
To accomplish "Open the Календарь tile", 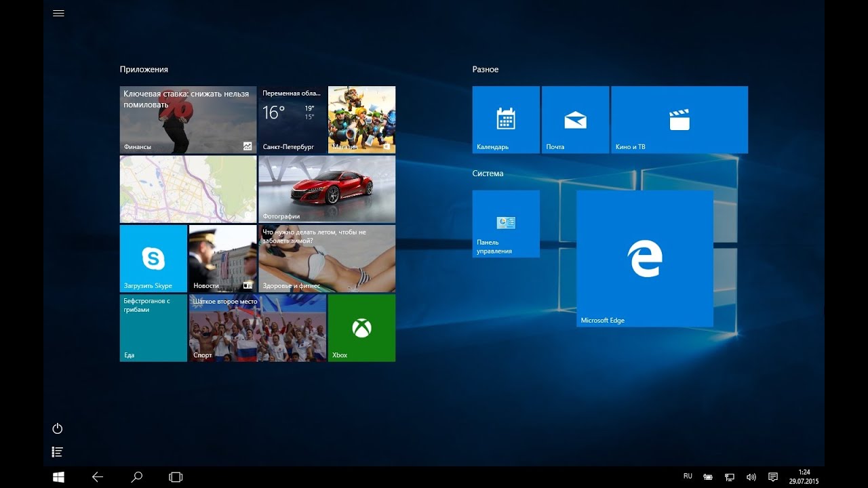I will pos(505,119).
